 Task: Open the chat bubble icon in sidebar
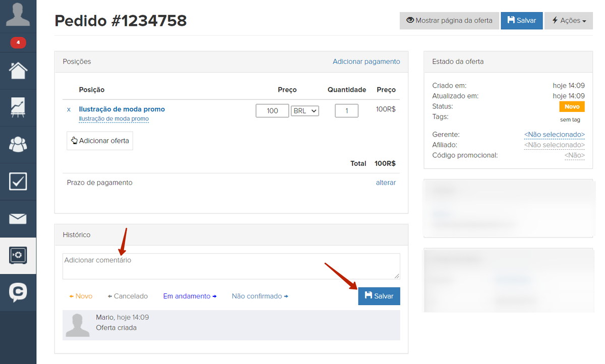[x=18, y=292]
